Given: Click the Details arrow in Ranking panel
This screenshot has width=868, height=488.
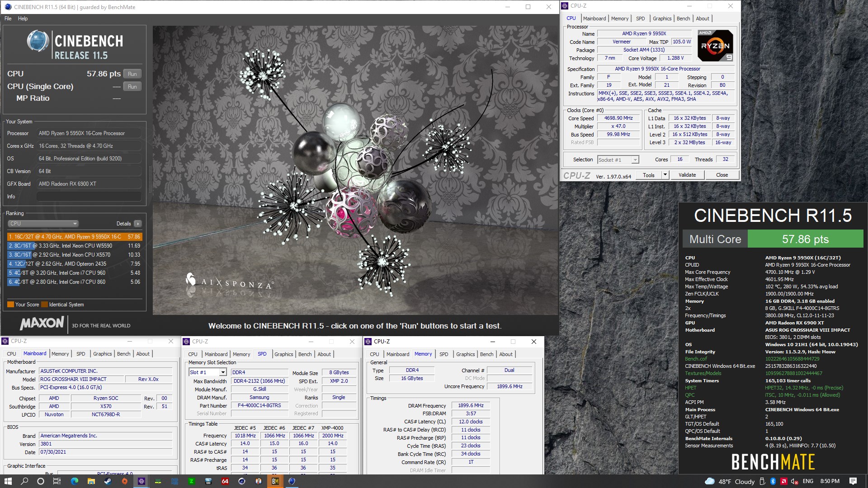Looking at the screenshot, I should click(x=138, y=224).
